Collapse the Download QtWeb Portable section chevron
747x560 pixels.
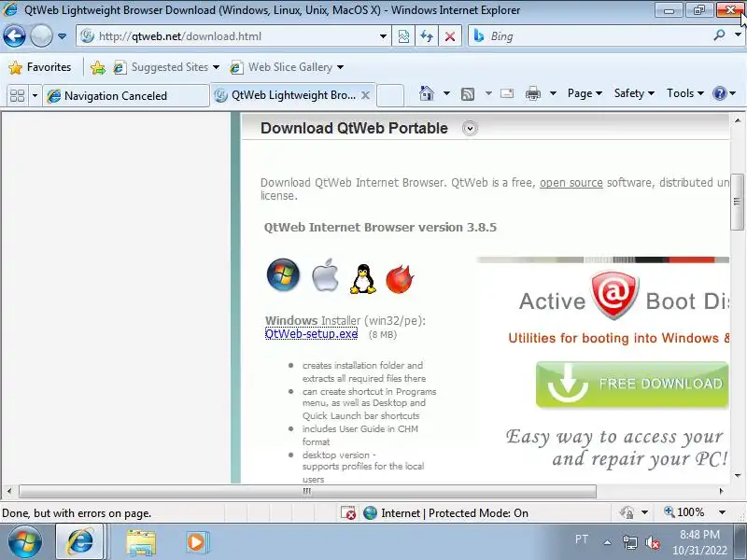click(470, 128)
